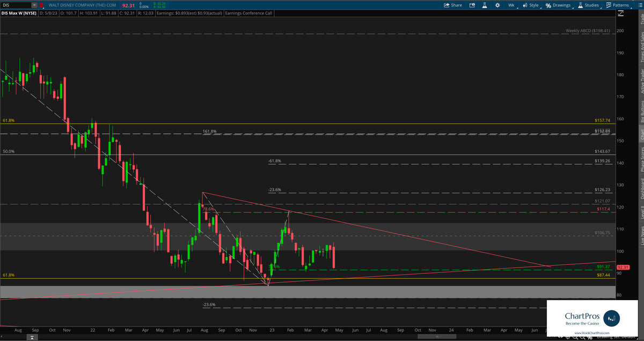644x341 pixels.
Task: Open the Wk timeframe dropdown
Action: 511,5
